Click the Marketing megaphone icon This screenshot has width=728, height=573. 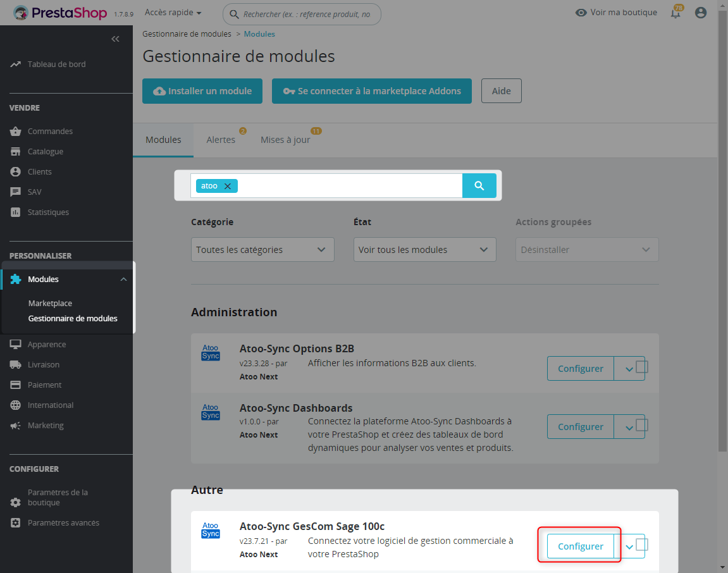(x=15, y=426)
